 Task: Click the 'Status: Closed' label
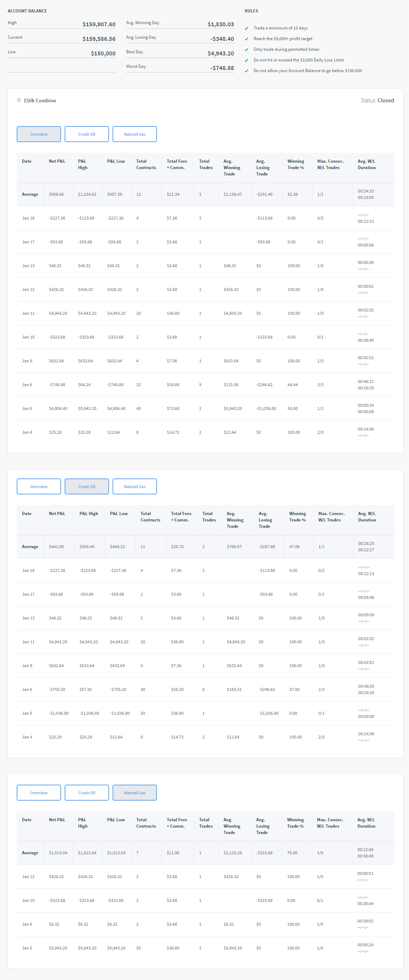point(377,101)
